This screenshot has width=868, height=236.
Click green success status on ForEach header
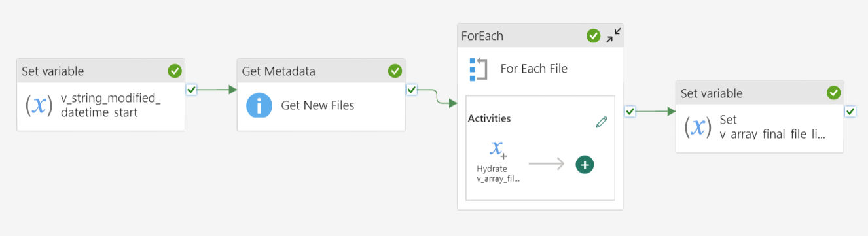[594, 36]
